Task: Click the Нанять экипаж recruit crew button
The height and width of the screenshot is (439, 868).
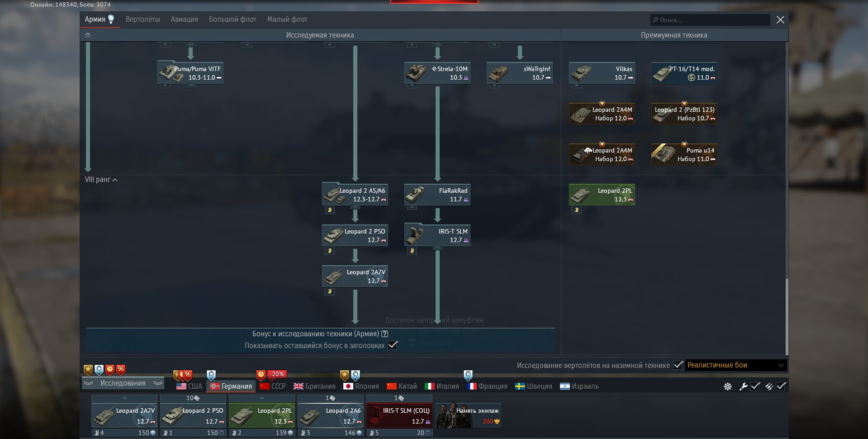Action: (x=468, y=415)
